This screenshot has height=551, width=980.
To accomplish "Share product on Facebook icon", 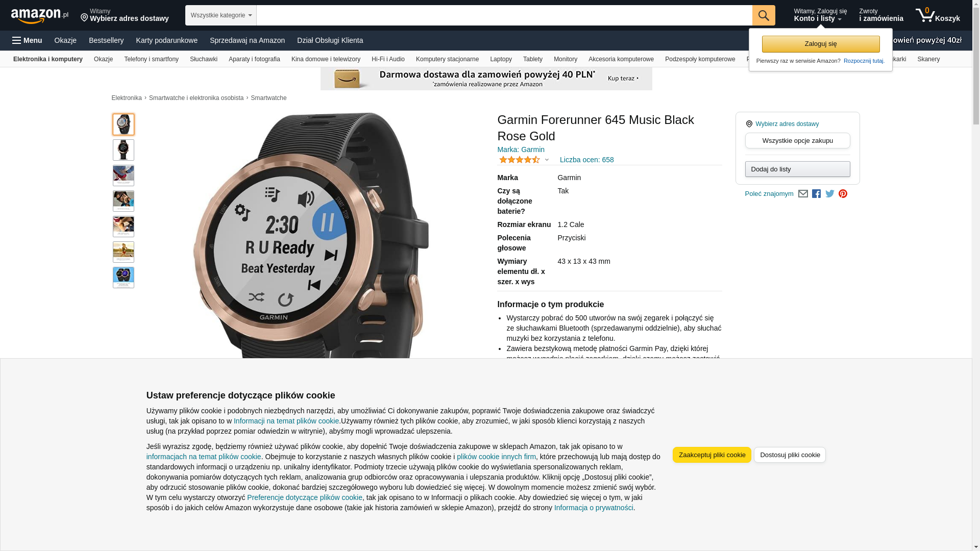I will pyautogui.click(x=816, y=194).
